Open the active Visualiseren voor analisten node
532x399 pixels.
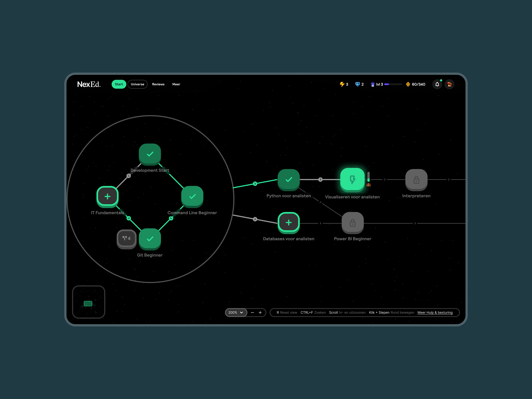tap(352, 179)
